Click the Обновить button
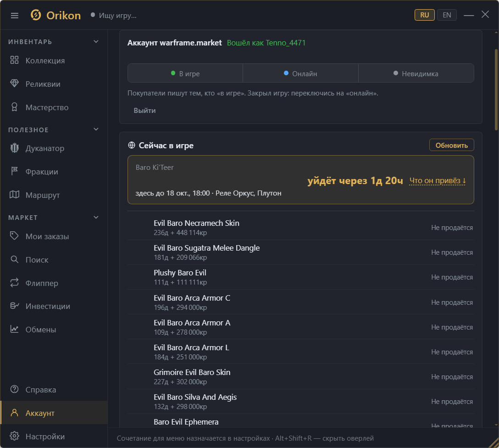The width and height of the screenshot is (499, 448). pos(451,145)
